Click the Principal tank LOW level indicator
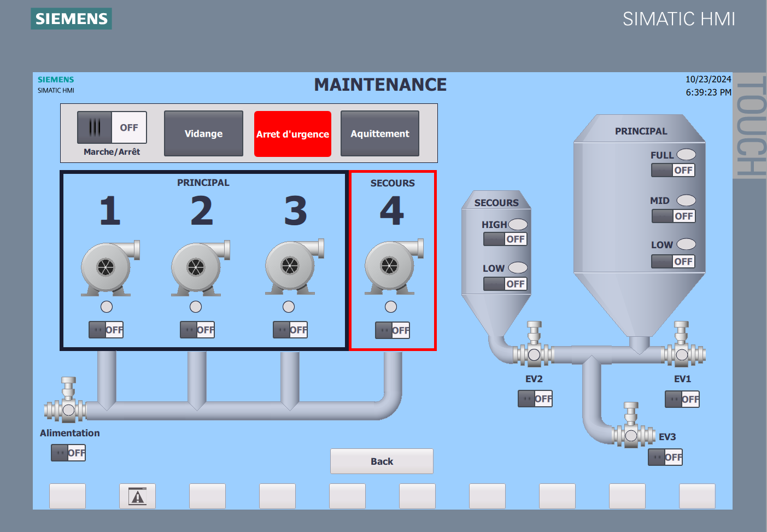The height and width of the screenshot is (532, 767). click(686, 244)
